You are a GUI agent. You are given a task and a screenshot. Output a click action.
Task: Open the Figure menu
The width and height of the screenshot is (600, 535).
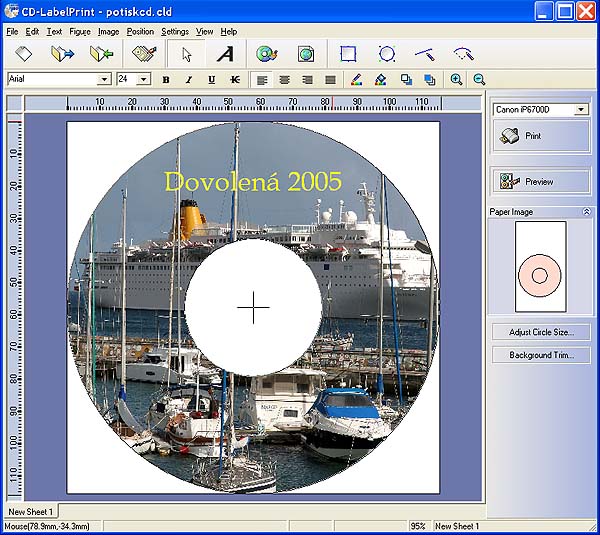(x=79, y=32)
